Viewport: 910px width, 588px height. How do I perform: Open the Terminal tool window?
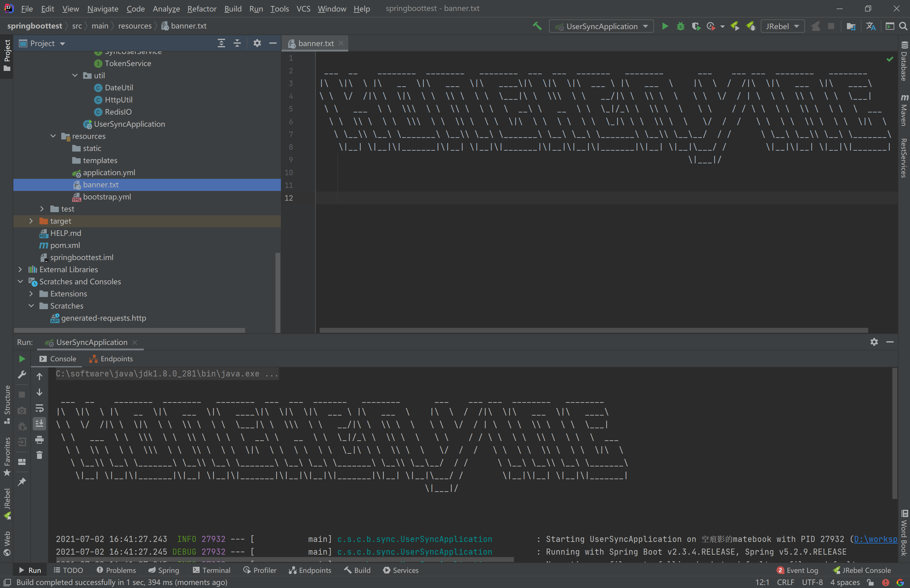pyautogui.click(x=212, y=570)
